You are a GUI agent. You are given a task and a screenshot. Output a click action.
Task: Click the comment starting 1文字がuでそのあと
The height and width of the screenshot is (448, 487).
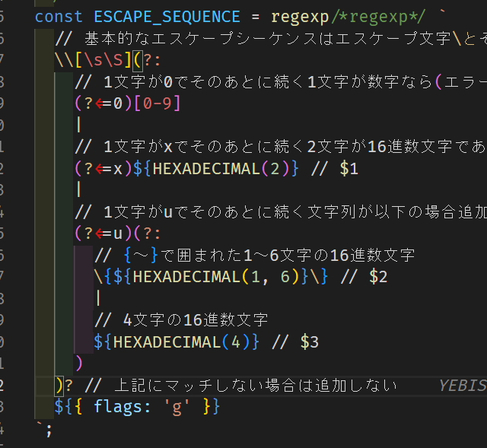click(281, 212)
